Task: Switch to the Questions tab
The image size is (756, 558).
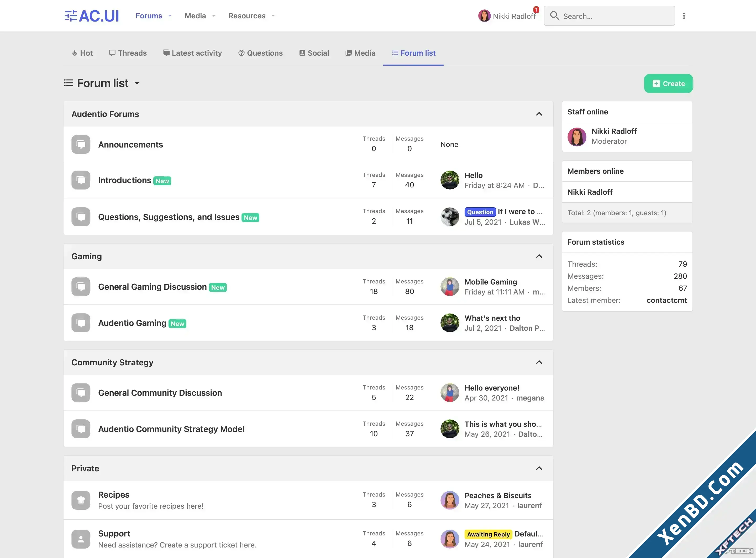Action: (x=260, y=53)
